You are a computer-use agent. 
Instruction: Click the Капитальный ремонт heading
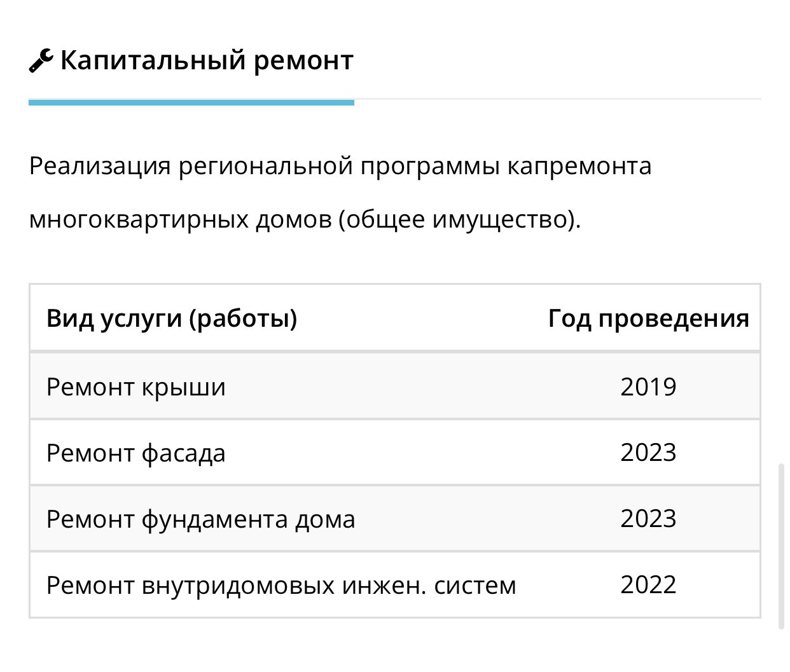coord(207,61)
